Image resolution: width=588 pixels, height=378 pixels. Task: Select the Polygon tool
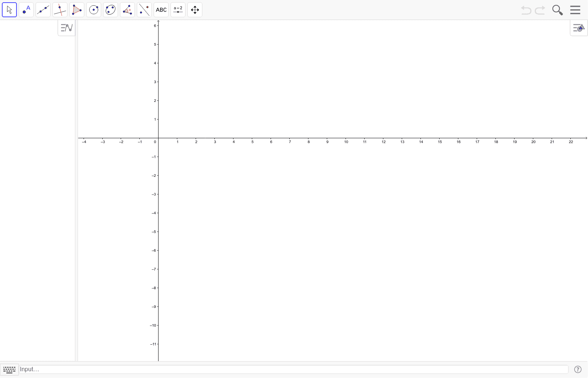(77, 10)
